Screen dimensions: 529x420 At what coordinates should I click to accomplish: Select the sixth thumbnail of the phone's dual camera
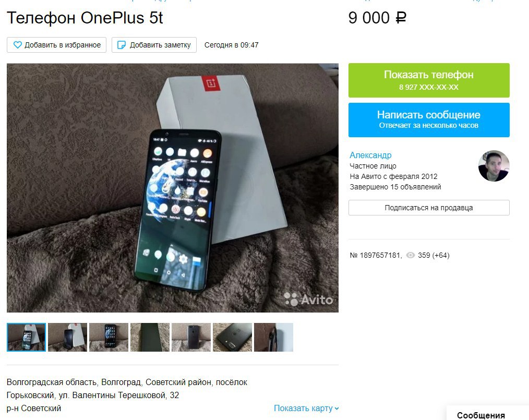pyautogui.click(x=232, y=338)
